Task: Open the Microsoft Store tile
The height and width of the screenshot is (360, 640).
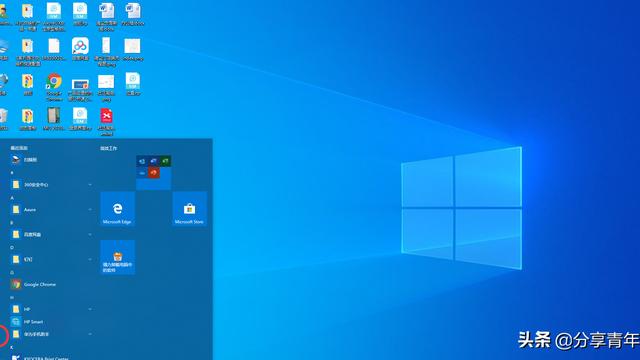Action: pos(189,209)
